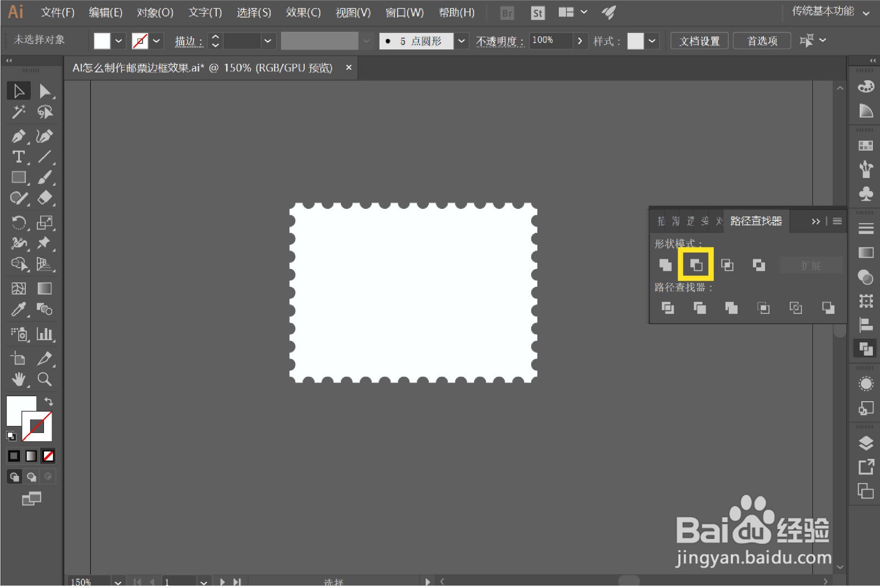
Task: Select the Artboard tool
Action: click(19, 358)
